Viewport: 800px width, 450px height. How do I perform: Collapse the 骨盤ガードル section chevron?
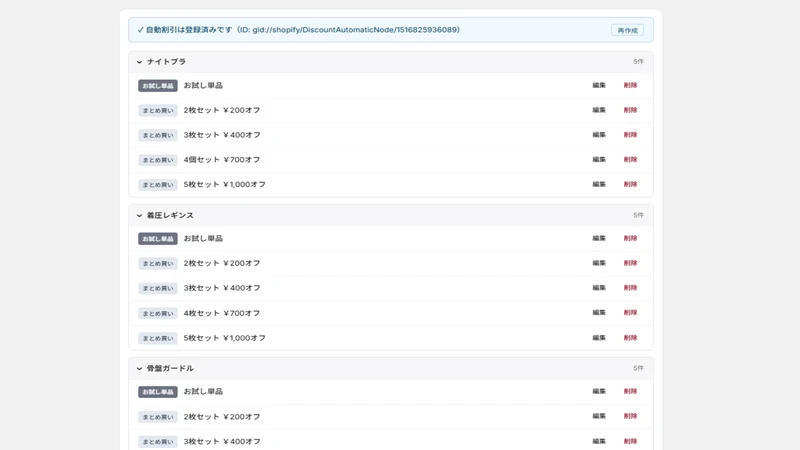139,368
